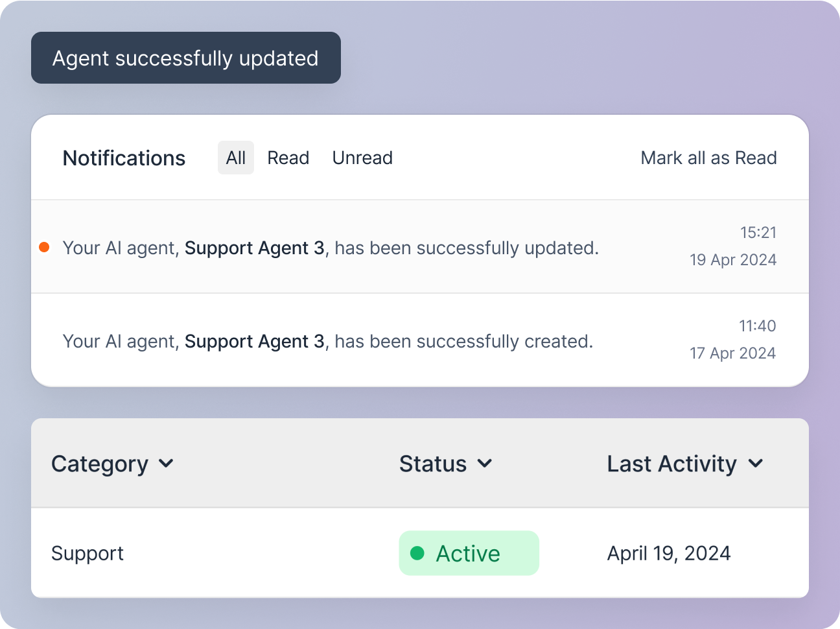Switch to the Read notifications tab
840x629 pixels.
point(288,158)
